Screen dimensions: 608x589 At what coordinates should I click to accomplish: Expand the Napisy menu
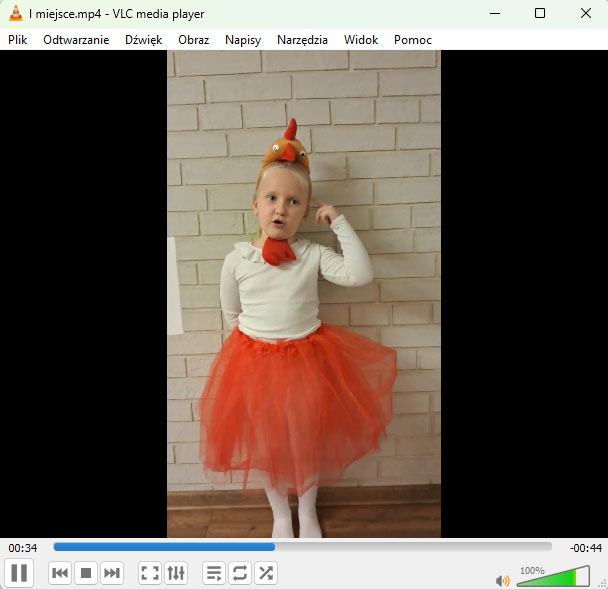tap(243, 40)
